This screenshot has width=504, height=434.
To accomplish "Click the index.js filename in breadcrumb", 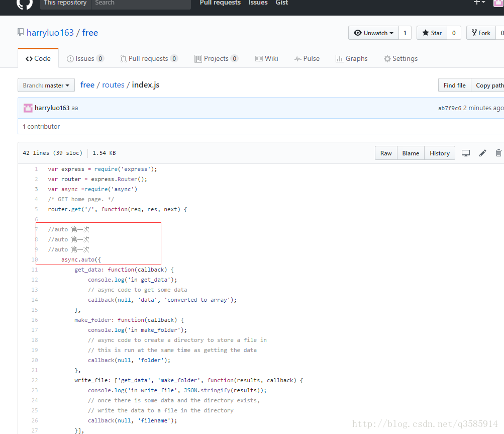I will pyautogui.click(x=146, y=84).
